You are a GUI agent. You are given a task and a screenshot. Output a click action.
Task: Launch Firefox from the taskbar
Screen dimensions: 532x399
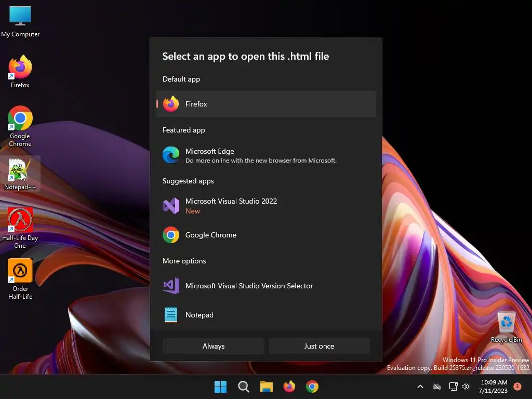click(289, 387)
